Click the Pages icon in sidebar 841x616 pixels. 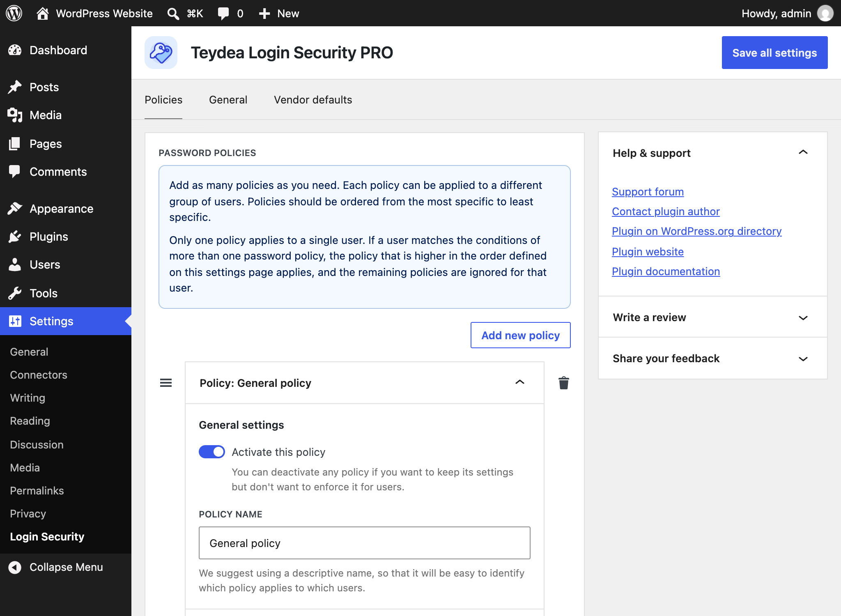[15, 144]
